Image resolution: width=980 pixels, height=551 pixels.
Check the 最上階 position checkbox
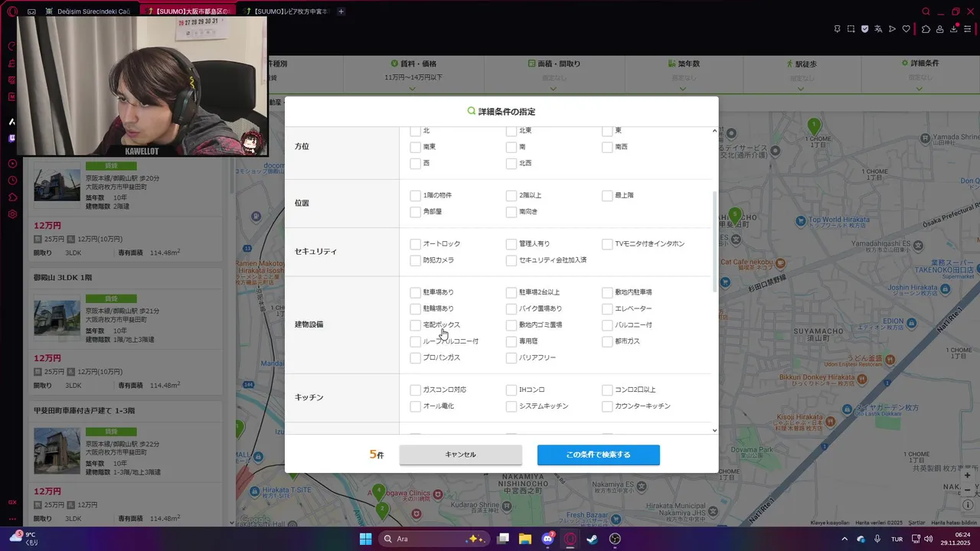[x=607, y=196]
